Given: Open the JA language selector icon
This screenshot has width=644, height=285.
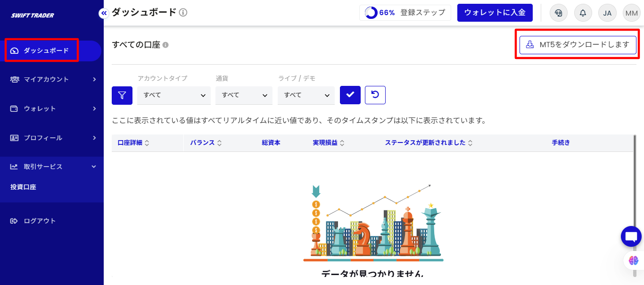Looking at the screenshot, I should point(607,13).
